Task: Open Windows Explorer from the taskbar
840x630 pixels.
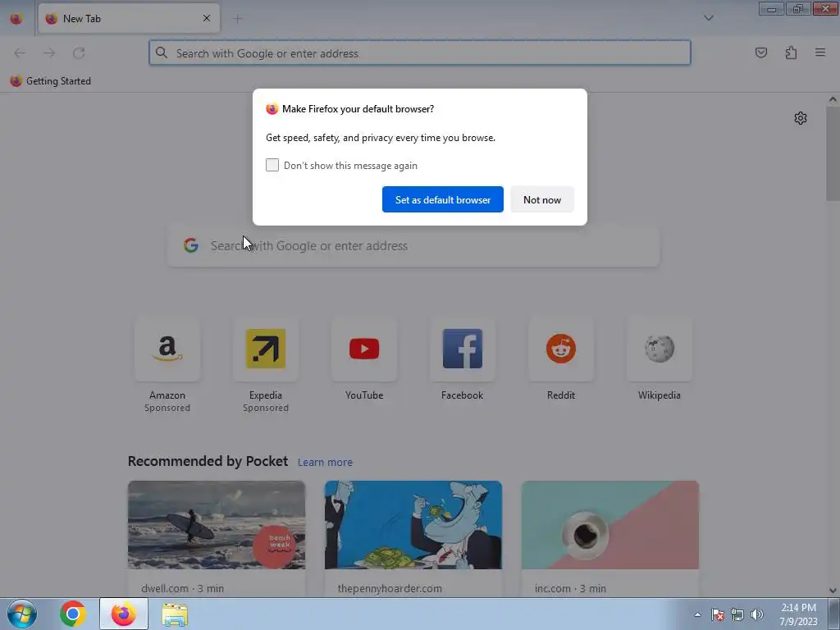Action: (x=175, y=614)
